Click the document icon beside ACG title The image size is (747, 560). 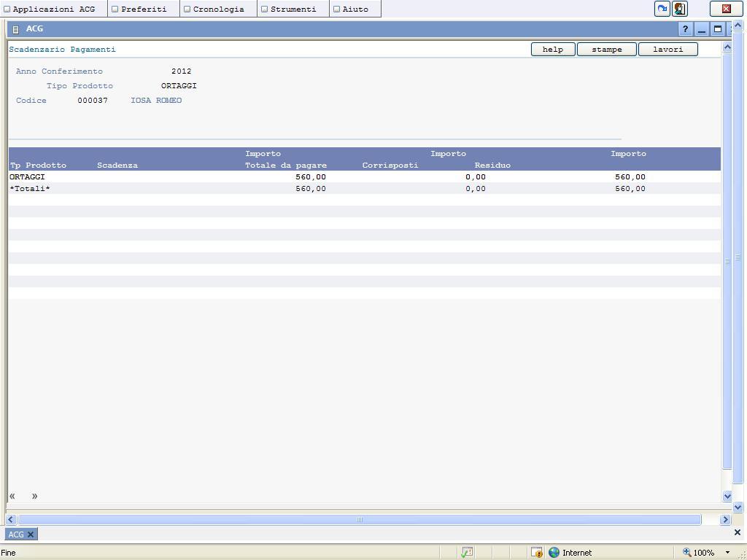pyautogui.click(x=16, y=29)
